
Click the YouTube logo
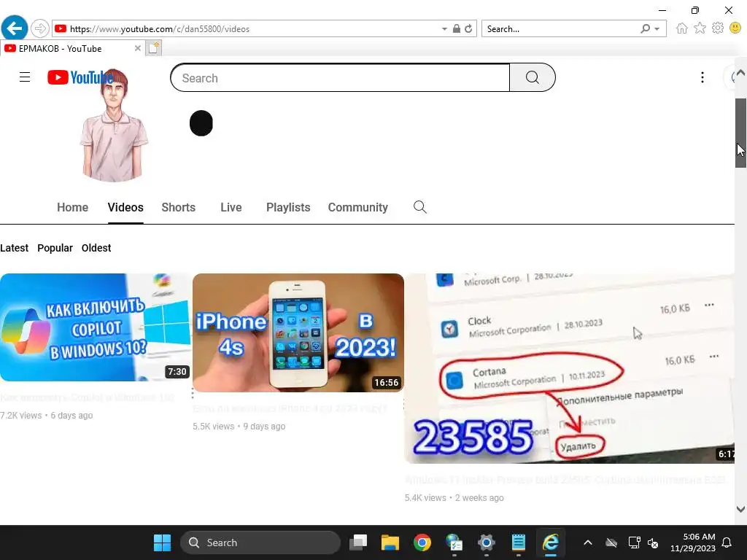click(79, 77)
